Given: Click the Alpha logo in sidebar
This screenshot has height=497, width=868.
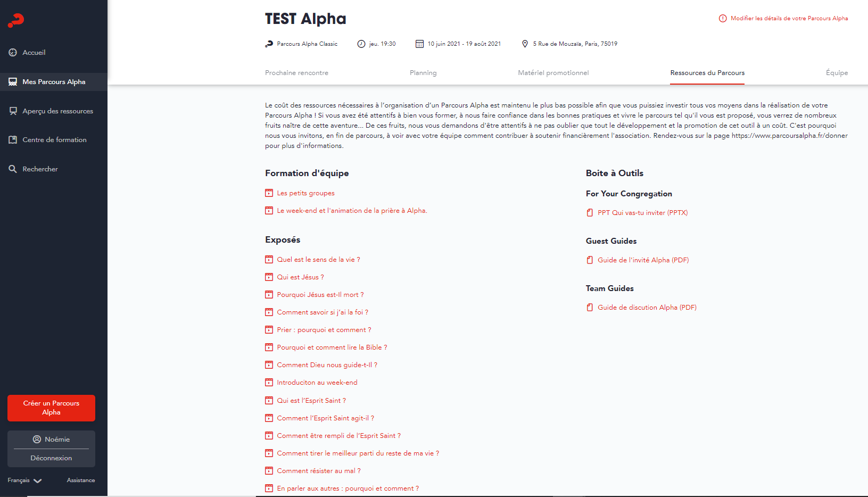Looking at the screenshot, I should tap(16, 21).
